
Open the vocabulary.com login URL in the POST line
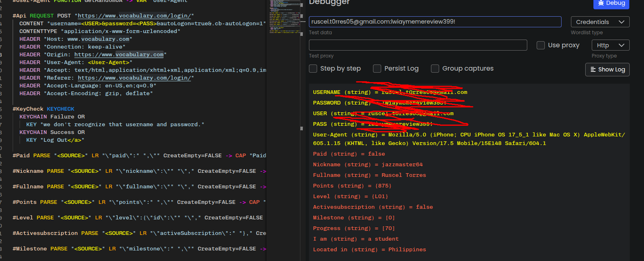(x=135, y=16)
